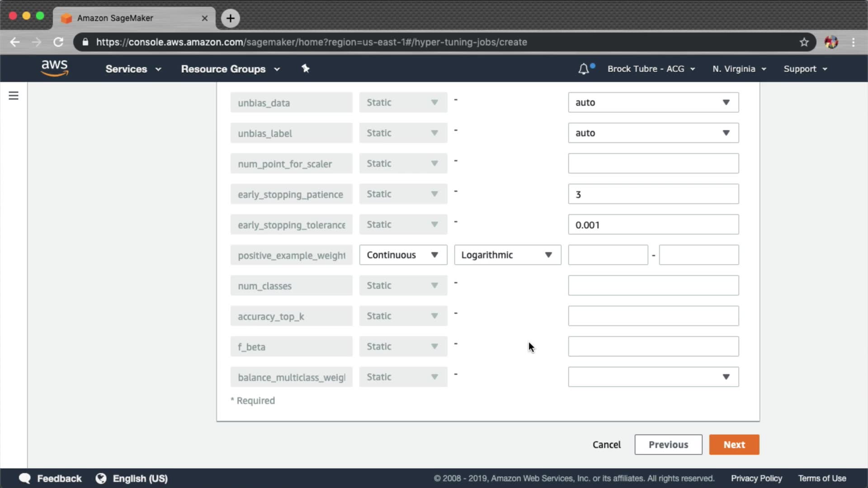Open the Logarithmic scaling dropdown

click(507, 255)
